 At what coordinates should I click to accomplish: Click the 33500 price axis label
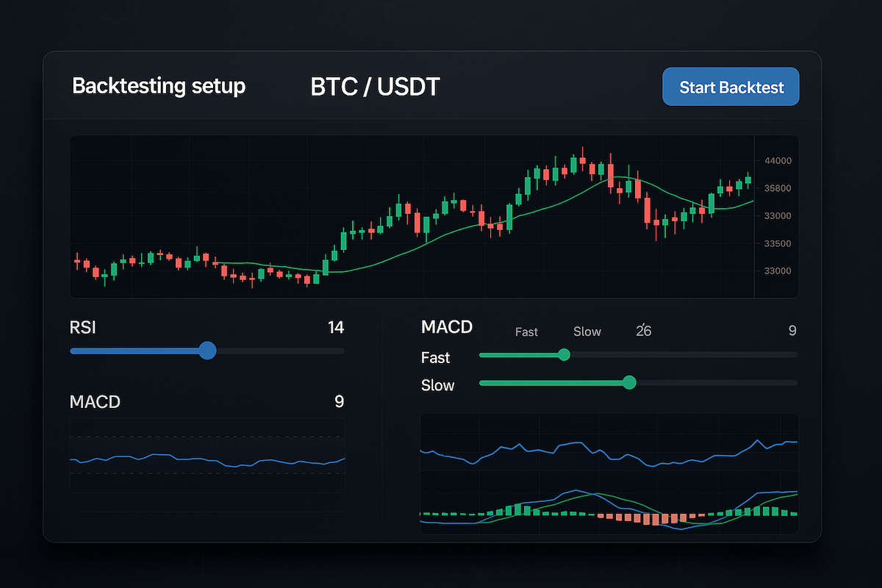[x=778, y=243]
